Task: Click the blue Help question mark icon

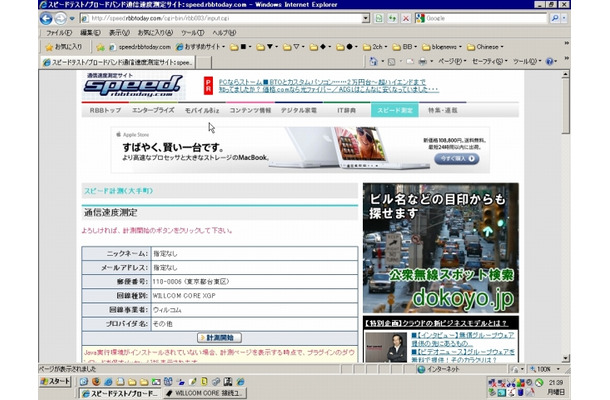Action: [550, 61]
